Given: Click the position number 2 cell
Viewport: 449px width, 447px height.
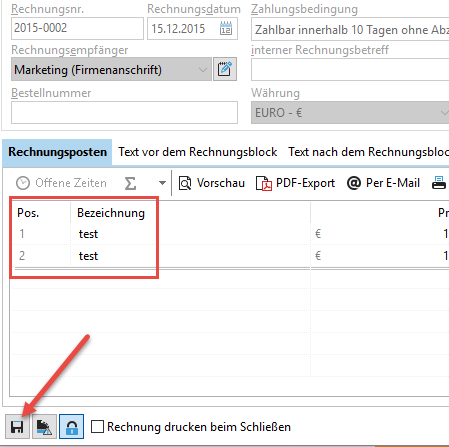Looking at the screenshot, I should click(x=22, y=256).
